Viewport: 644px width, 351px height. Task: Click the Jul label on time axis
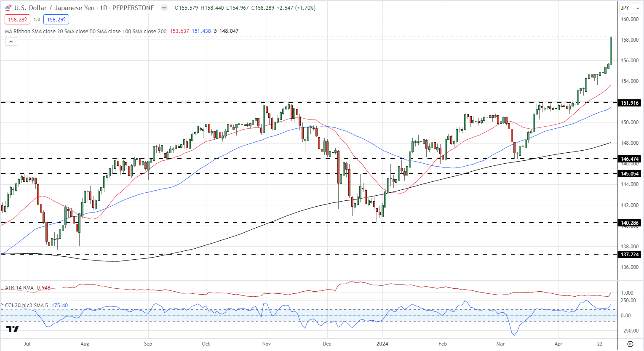click(x=27, y=344)
